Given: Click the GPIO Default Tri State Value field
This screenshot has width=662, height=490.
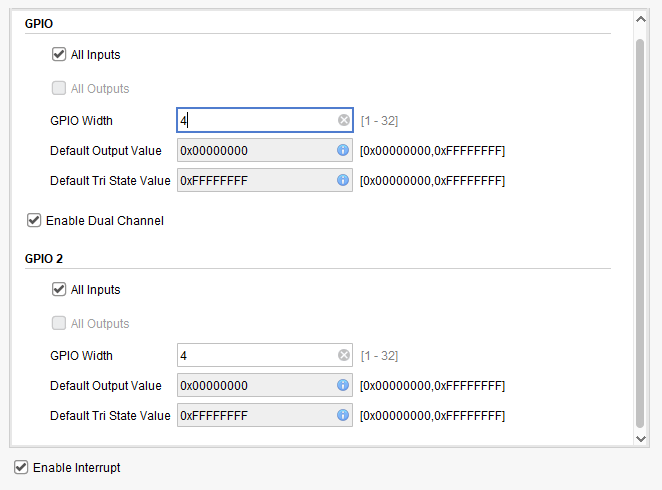Looking at the screenshot, I should pos(265,180).
